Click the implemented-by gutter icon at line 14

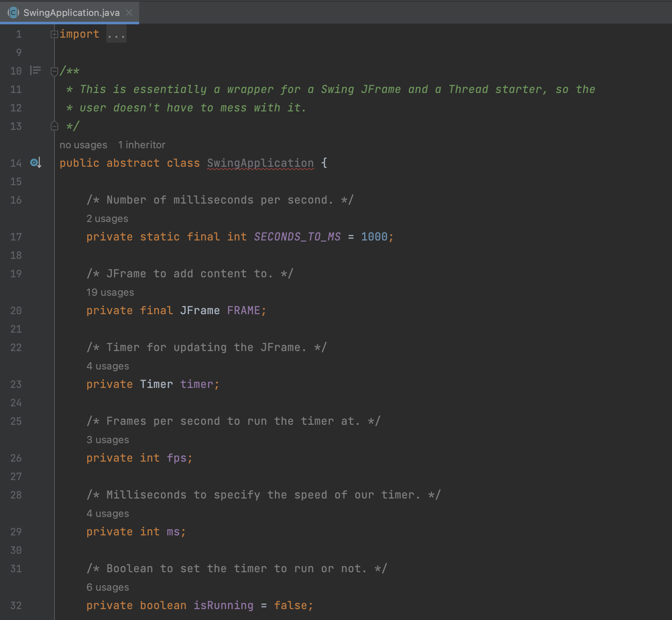pos(36,163)
